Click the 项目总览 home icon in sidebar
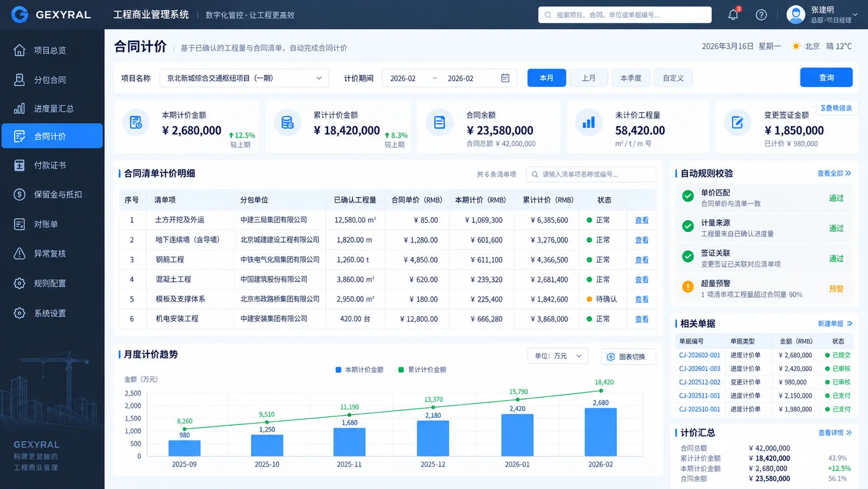The width and height of the screenshot is (868, 489). tap(19, 50)
